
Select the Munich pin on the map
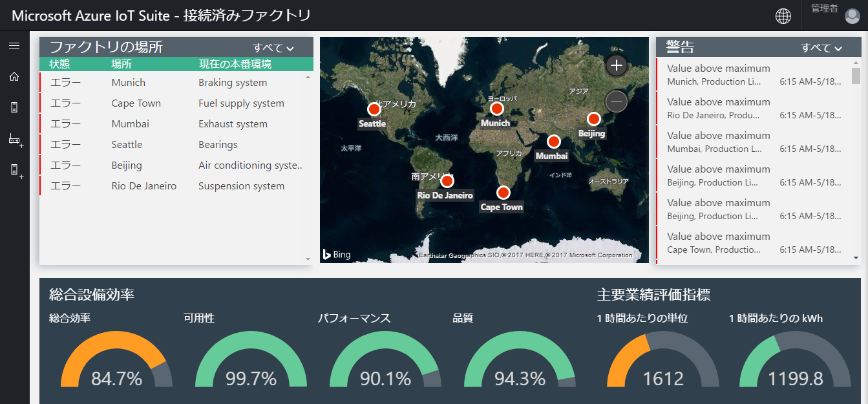pos(496,109)
